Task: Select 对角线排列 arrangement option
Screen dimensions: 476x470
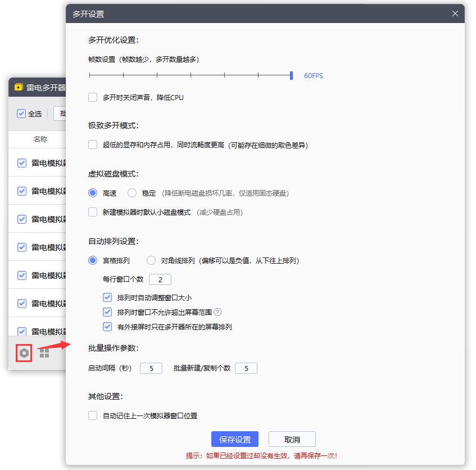Action: (151, 260)
